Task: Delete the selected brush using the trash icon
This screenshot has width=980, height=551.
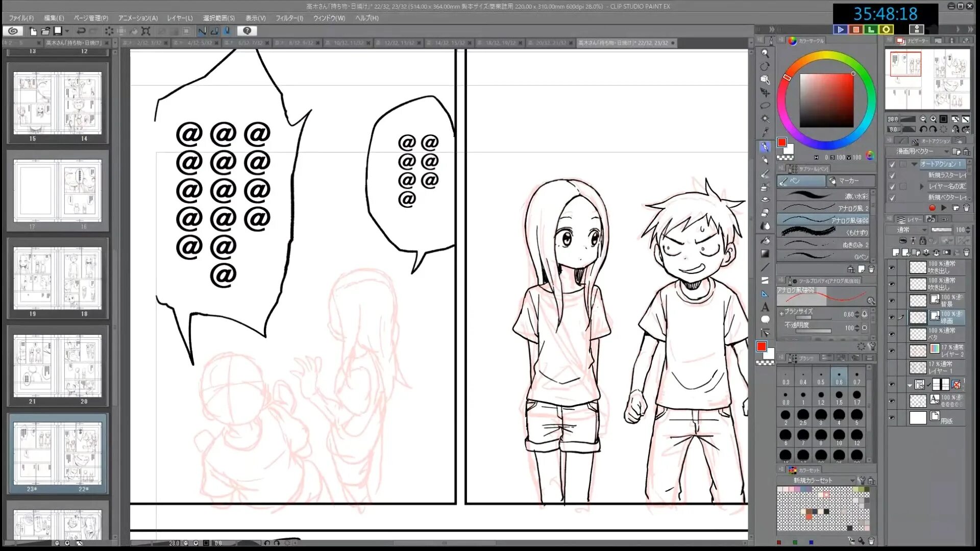Action: (870, 269)
